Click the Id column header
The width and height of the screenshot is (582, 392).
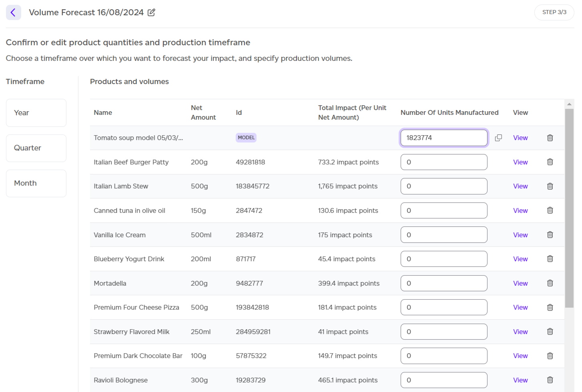pos(239,113)
